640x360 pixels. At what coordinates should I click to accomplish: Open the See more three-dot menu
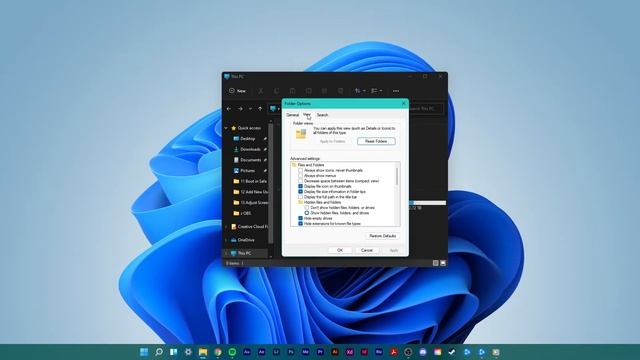pyautogui.click(x=396, y=91)
